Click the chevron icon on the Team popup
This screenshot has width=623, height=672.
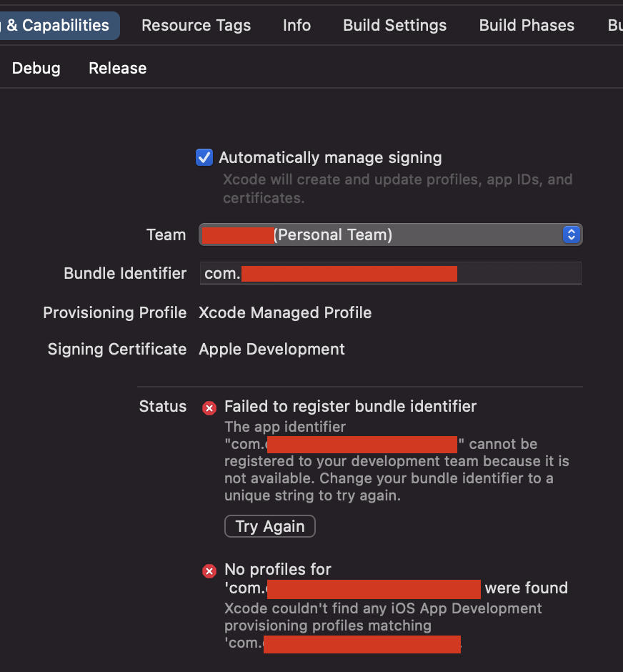tap(571, 234)
